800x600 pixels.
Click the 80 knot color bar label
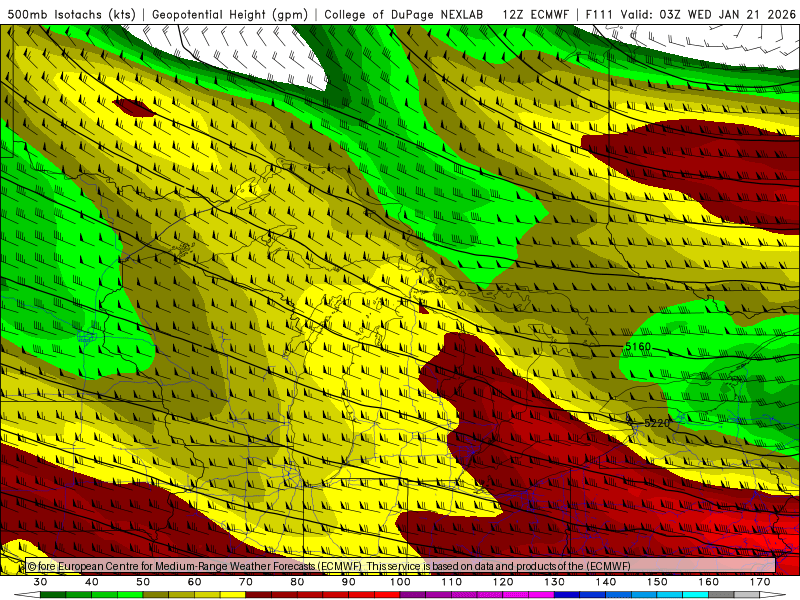(297, 582)
